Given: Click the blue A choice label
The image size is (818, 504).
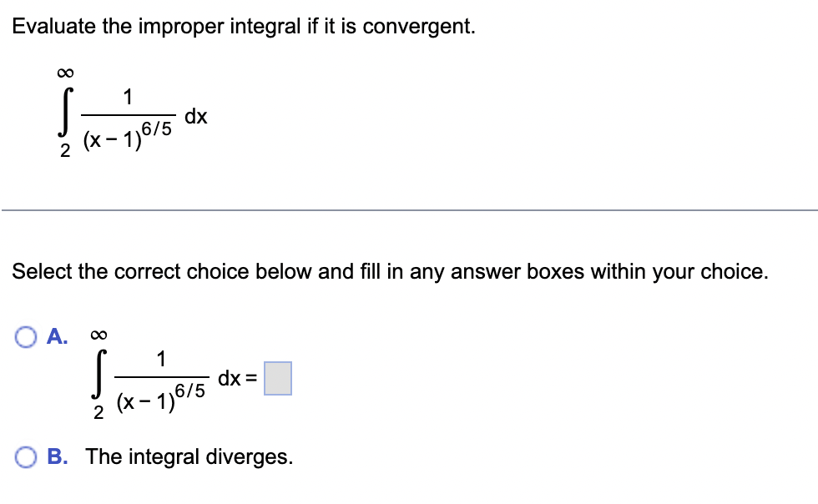Looking at the screenshot, I should [x=57, y=336].
